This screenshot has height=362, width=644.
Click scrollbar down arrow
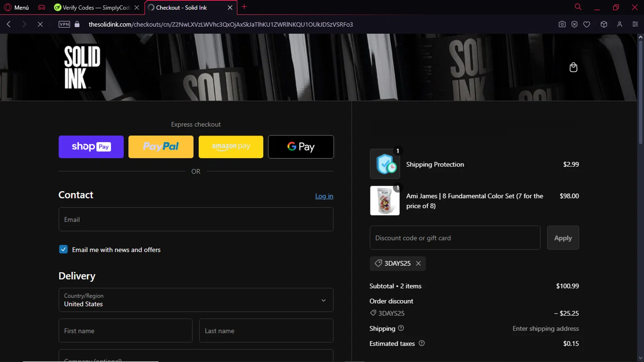click(x=640, y=358)
